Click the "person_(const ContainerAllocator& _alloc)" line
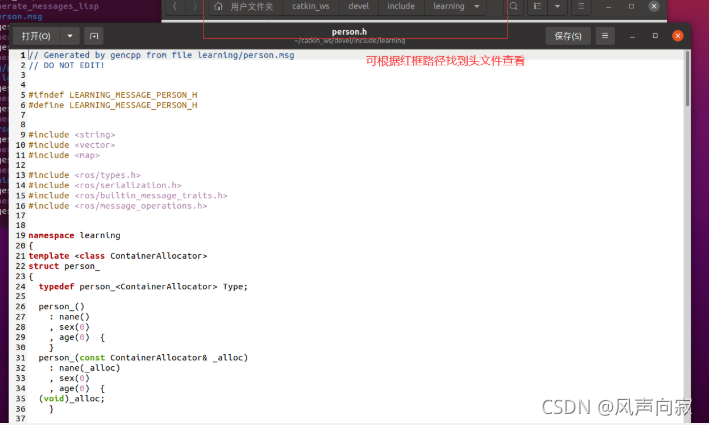 point(143,358)
